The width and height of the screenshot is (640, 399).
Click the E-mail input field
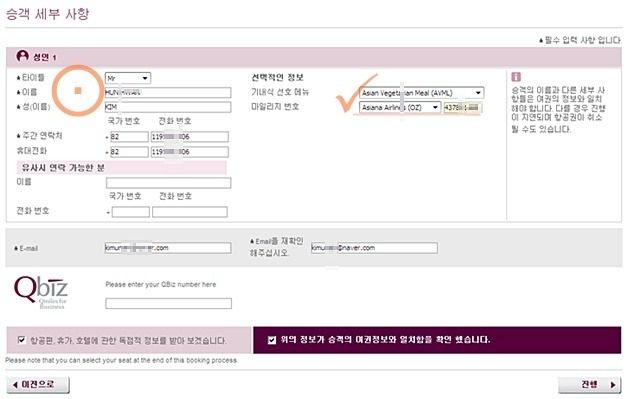click(168, 248)
